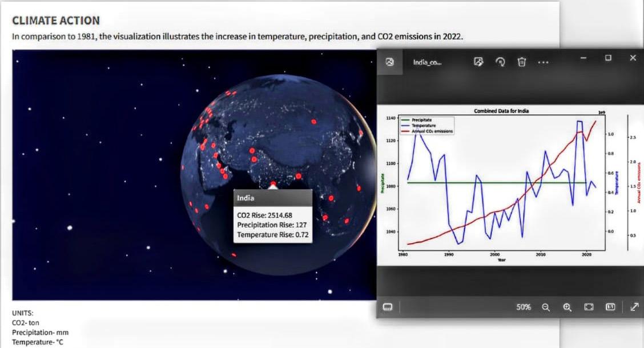View image at actual size
Image resolution: width=644 pixels, height=348 pixels.
tap(610, 307)
